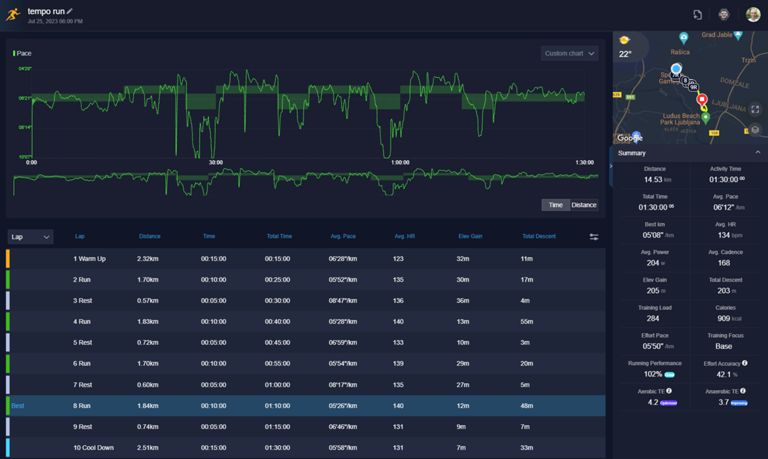
Task: Sort by the Time column header
Action: pyautogui.click(x=209, y=237)
